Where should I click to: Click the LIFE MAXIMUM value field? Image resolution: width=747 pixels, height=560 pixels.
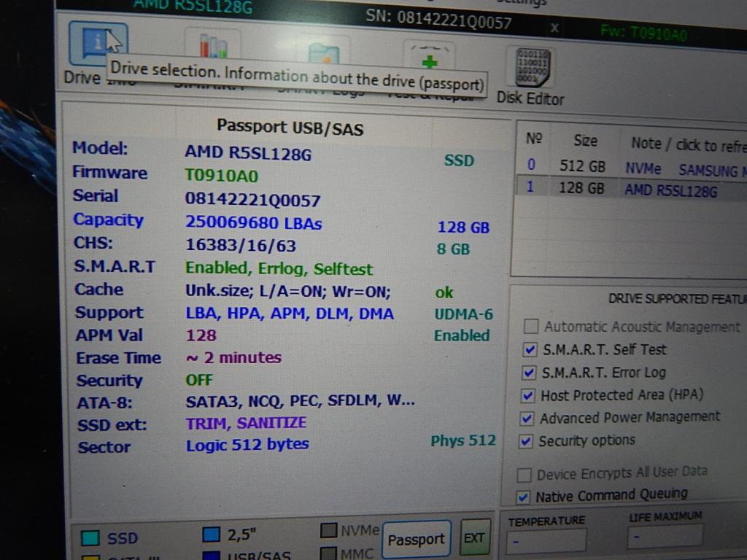[665, 537]
